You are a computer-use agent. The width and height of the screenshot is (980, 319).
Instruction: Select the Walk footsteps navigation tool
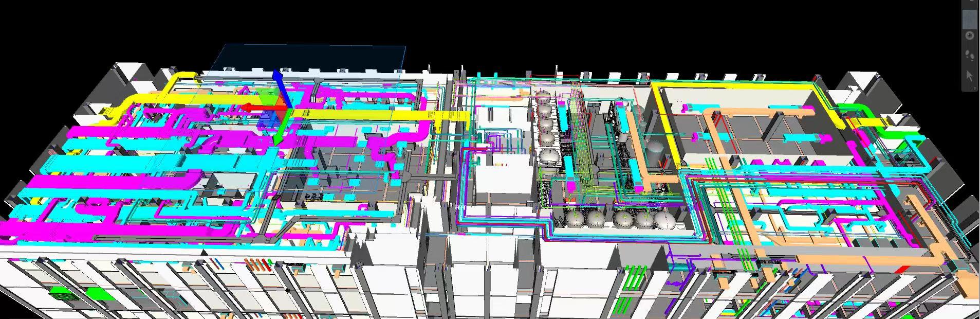point(970,55)
